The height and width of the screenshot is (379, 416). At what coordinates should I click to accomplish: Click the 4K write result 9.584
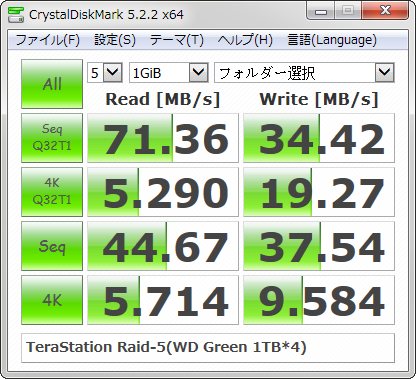[319, 300]
